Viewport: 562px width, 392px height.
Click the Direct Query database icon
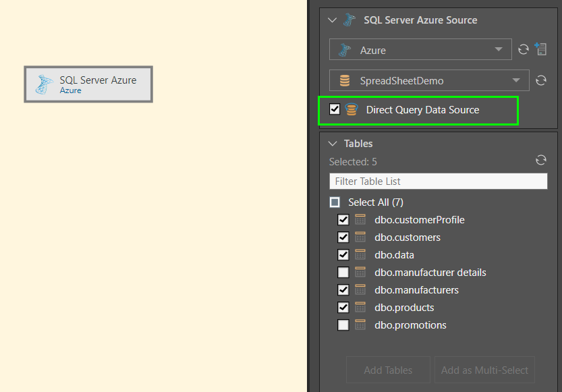[x=351, y=110]
